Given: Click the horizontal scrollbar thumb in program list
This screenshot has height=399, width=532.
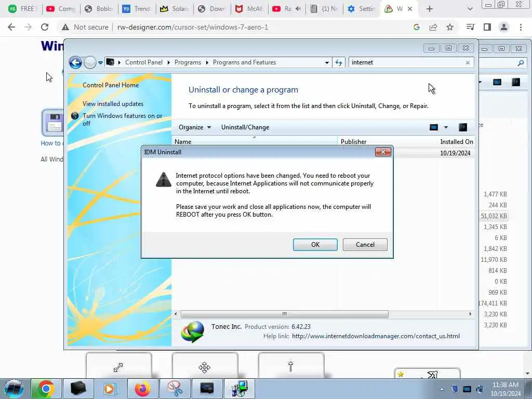Looking at the screenshot, I should click(x=285, y=314).
